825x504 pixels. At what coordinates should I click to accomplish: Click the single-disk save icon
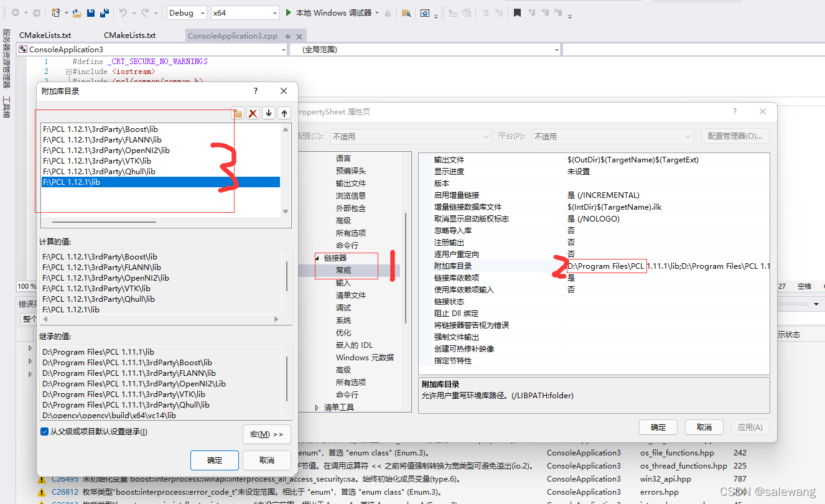(x=91, y=12)
